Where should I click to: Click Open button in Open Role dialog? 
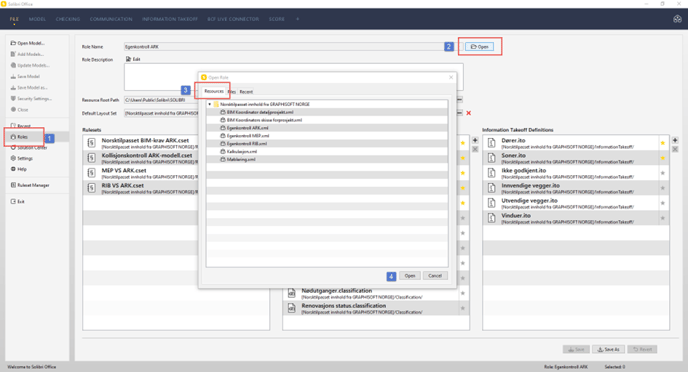pos(410,275)
